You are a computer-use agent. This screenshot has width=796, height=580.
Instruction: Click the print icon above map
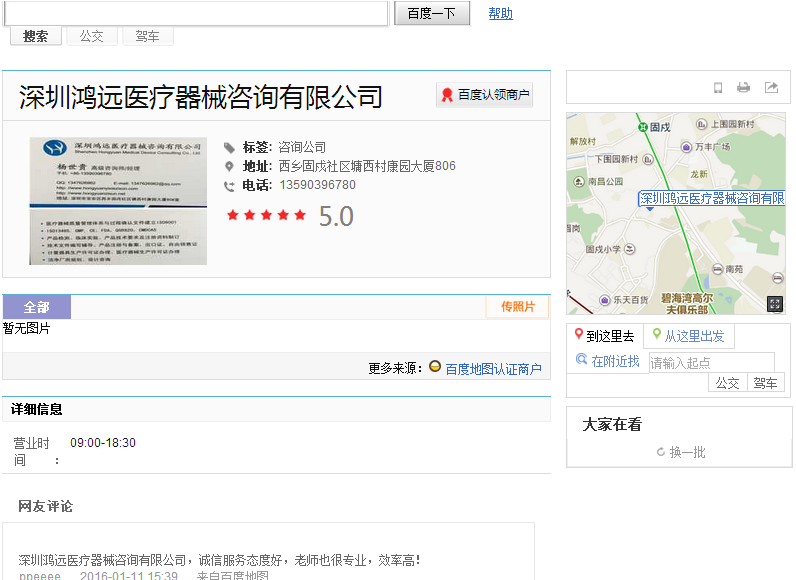coord(743,88)
